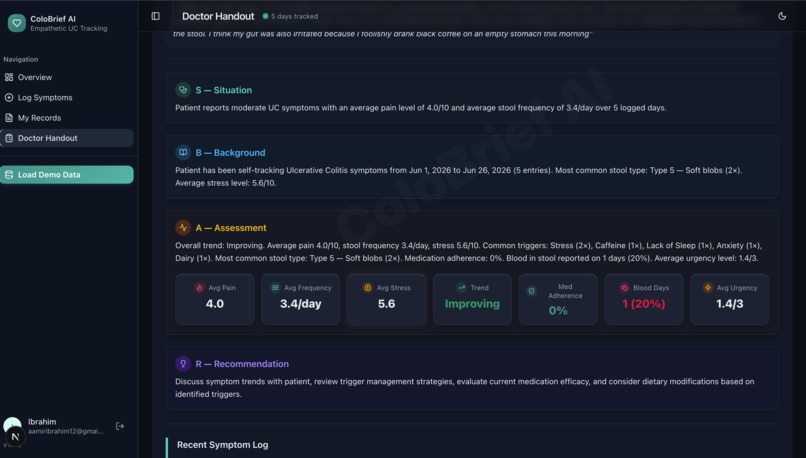Click the Load Demo Data button
The image size is (806, 458).
click(x=67, y=175)
